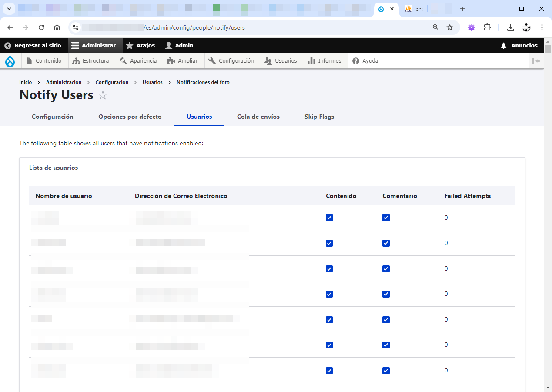Click browser back arrow

(10, 27)
